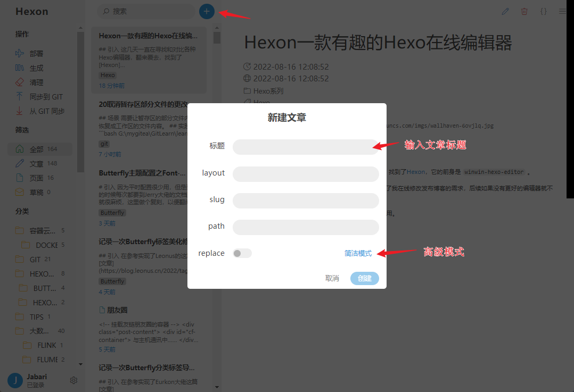
Task: Click the article list scrollbar thumb
Action: [217, 38]
